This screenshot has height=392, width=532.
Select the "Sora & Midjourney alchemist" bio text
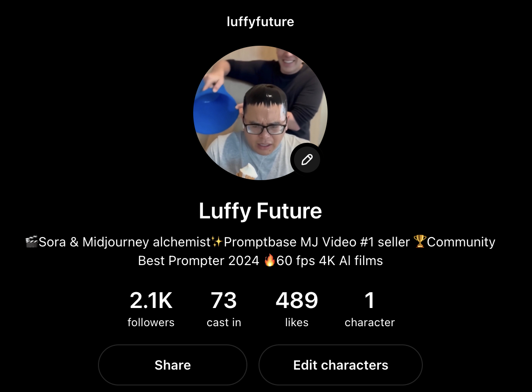click(125, 242)
